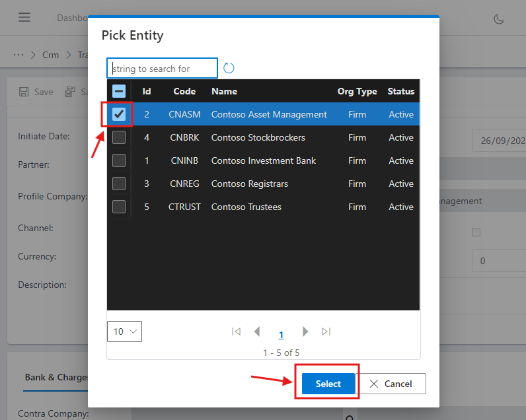Viewport: 526px width, 420px height.
Task: Open the hamburger menu icon
Action: [24, 18]
